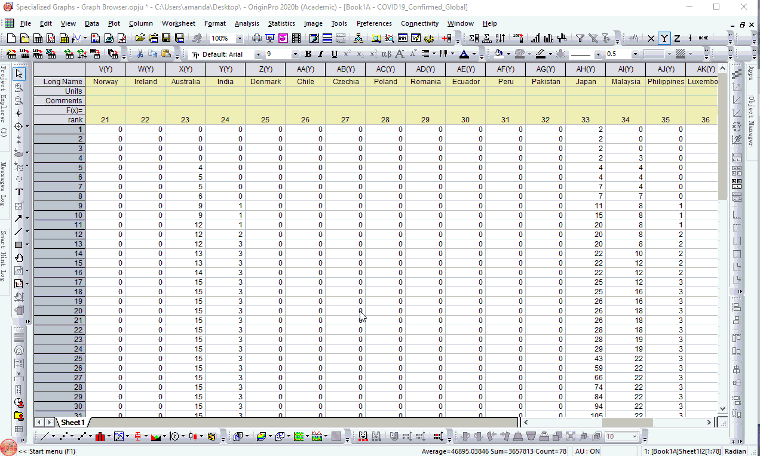Image resolution: width=760 pixels, height=456 pixels.
Task: Set the column as Z with the Z button
Action: tap(677, 38)
